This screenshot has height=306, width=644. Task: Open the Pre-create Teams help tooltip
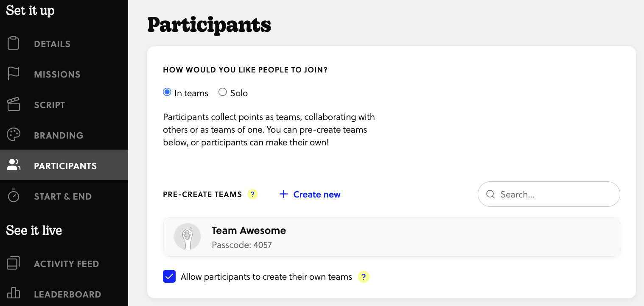click(252, 194)
